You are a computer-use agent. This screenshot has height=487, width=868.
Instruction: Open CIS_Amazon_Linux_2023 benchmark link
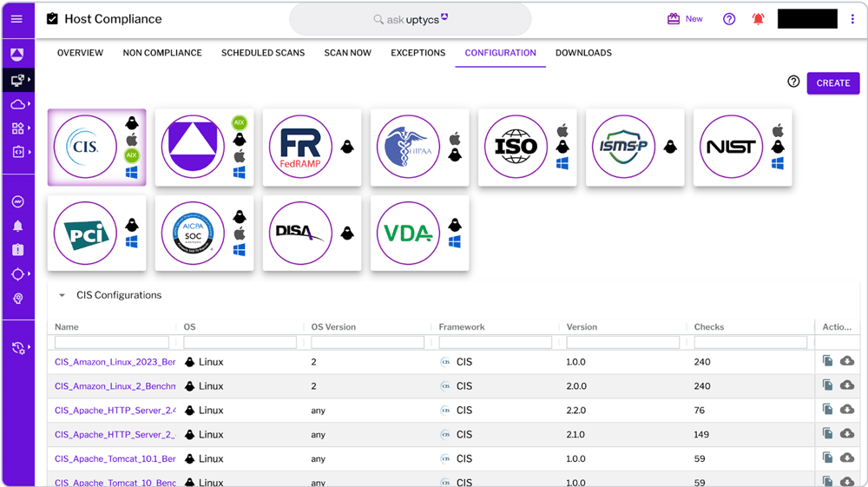[x=115, y=362]
